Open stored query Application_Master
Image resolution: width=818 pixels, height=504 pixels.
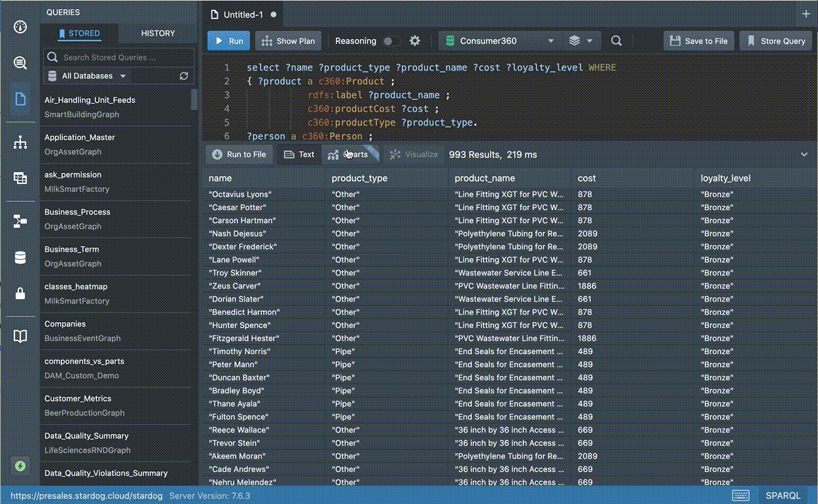point(116,144)
